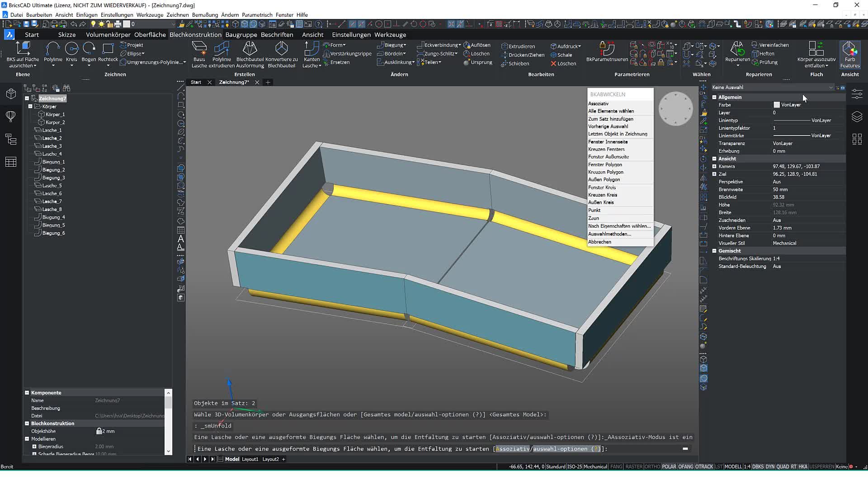Click the Linientyp VonLayer line preview
The height and width of the screenshot is (488, 868).
click(791, 121)
